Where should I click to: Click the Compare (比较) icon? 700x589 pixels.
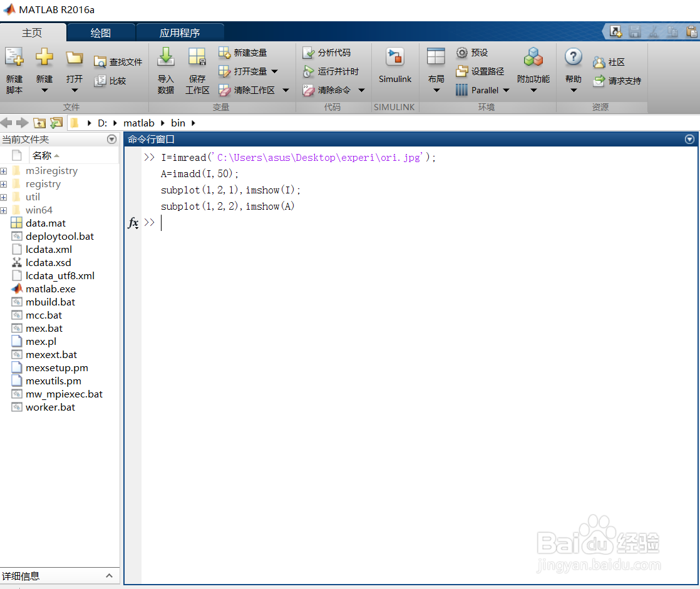(100, 81)
